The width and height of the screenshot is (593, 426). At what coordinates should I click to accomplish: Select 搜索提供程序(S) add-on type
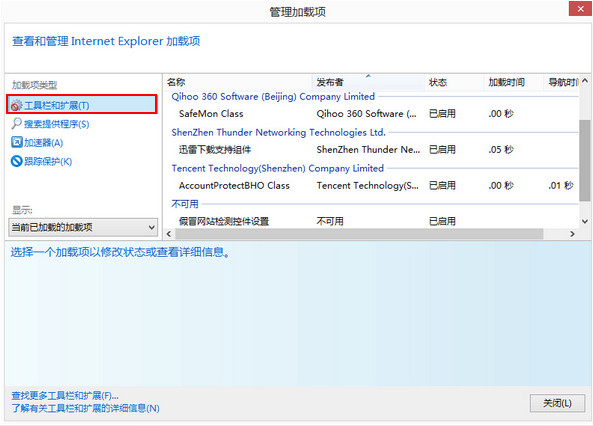(57, 124)
